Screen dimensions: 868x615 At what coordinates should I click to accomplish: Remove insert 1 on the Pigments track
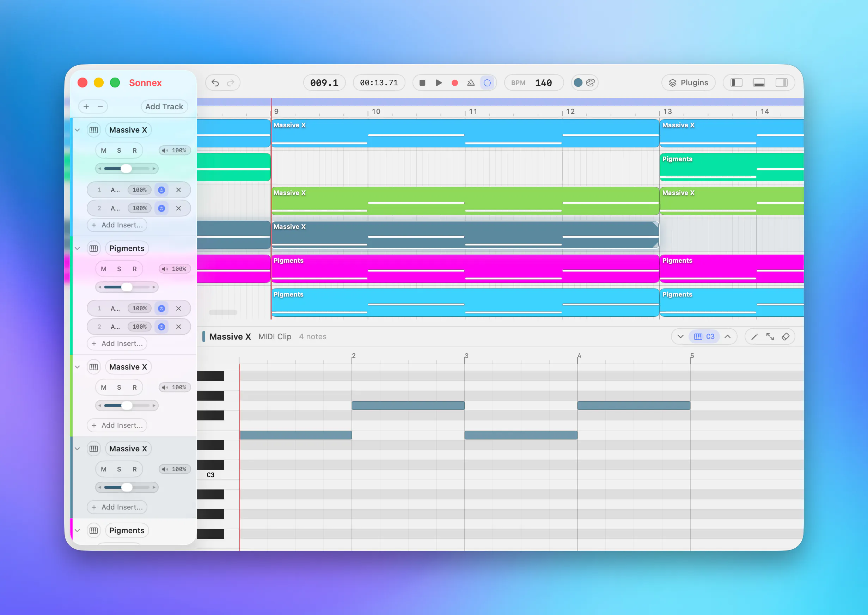point(179,309)
